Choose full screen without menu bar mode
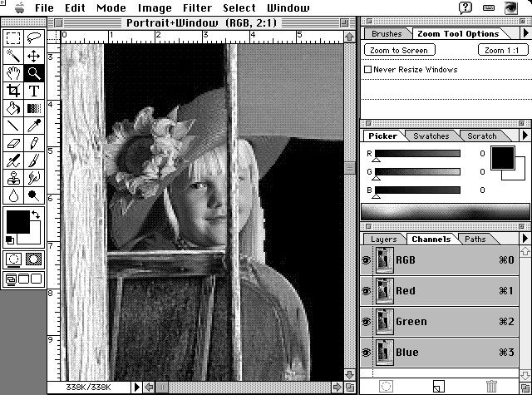This screenshot has height=395, width=532. pos(36,279)
